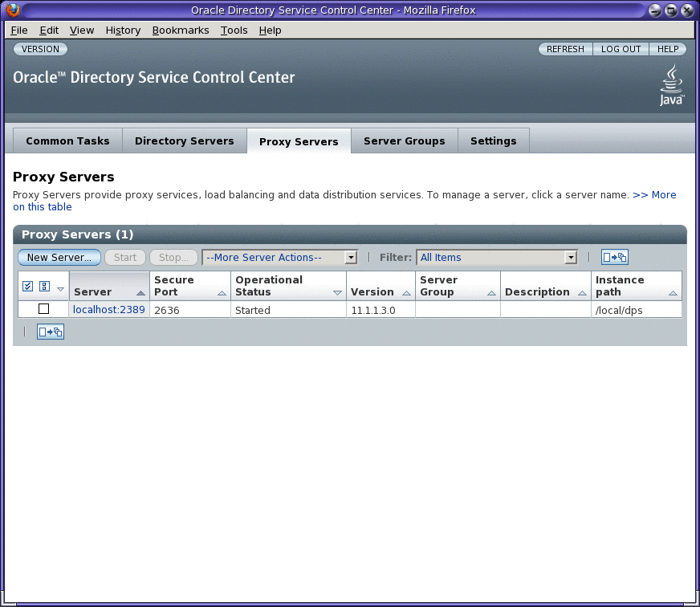
Task: Open the Help menu
Action: [x=270, y=31]
